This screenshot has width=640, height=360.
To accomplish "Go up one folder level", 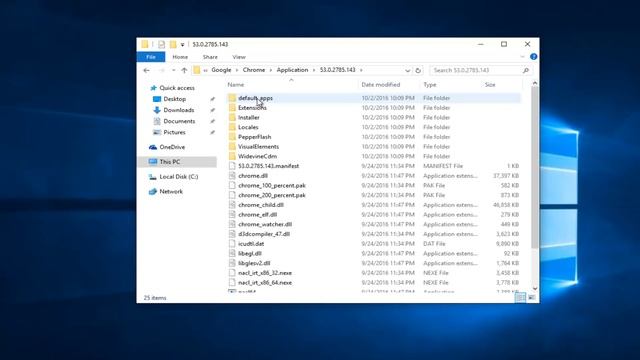I will [184, 70].
